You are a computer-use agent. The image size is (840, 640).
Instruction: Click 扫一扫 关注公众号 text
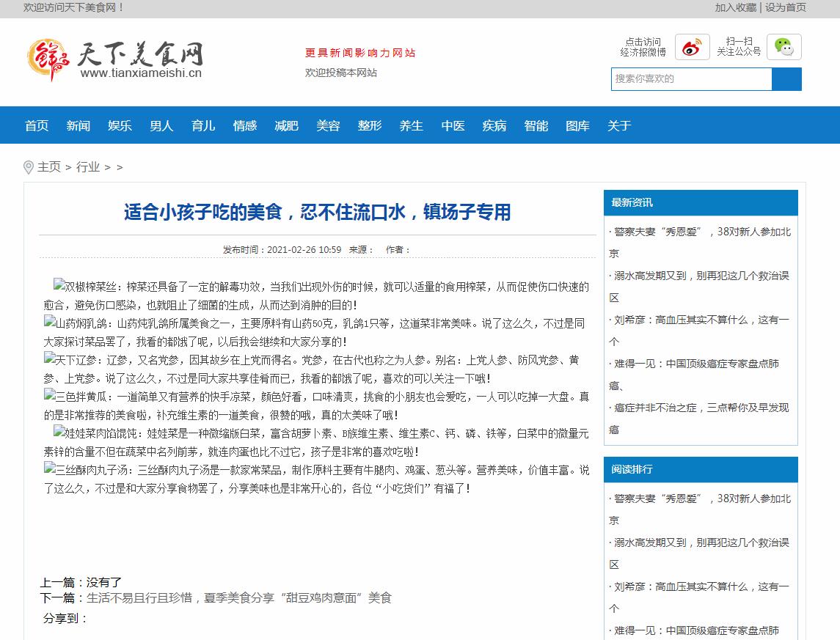pyautogui.click(x=739, y=47)
